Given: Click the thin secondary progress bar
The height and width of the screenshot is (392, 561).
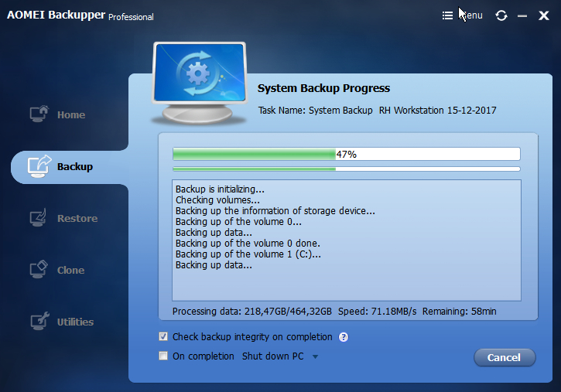Looking at the screenshot, I should coord(347,169).
